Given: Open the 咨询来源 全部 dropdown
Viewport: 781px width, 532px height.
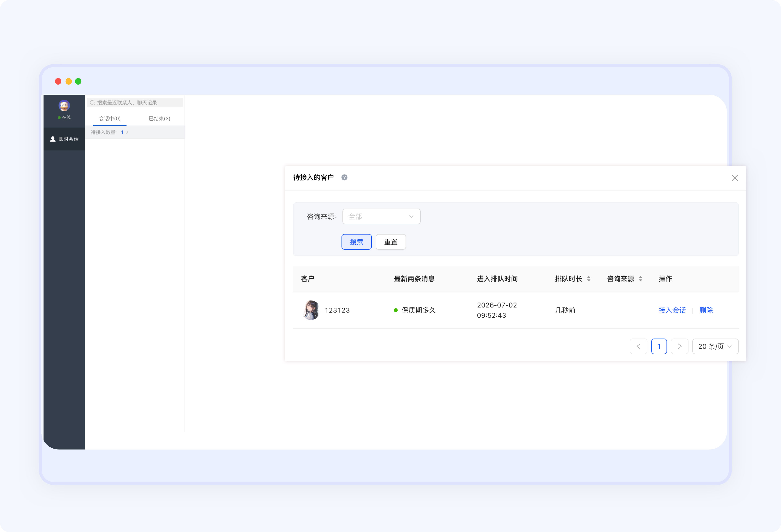Looking at the screenshot, I should click(x=381, y=217).
